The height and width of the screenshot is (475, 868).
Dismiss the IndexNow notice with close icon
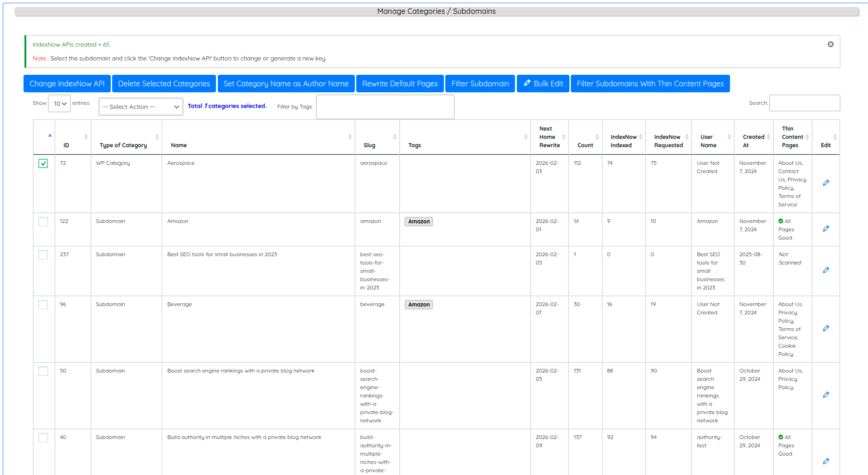coord(830,44)
